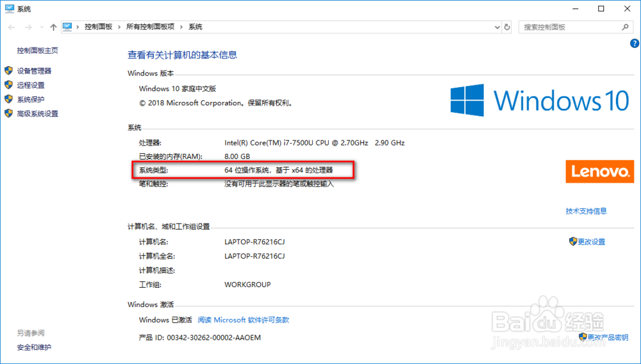
Task: Select the product ID 00342-30262-00002-AAOEM
Action: coord(214,338)
